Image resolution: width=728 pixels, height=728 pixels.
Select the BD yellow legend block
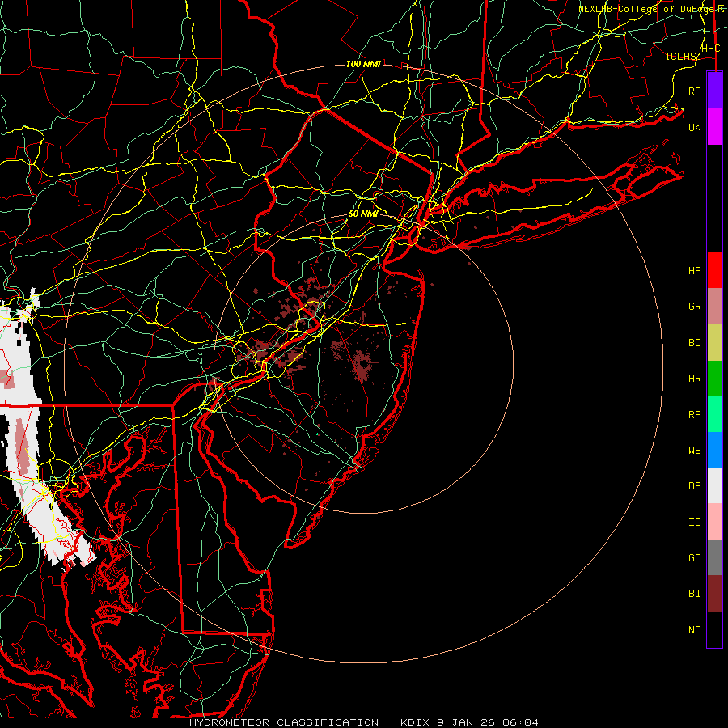tap(714, 342)
